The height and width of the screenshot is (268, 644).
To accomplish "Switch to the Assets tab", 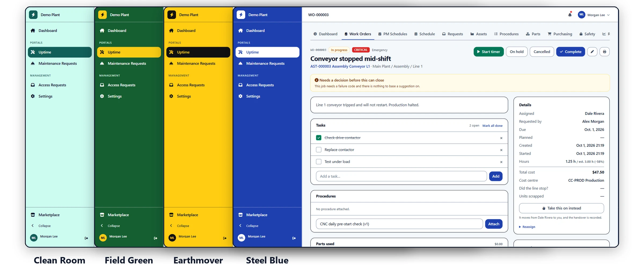I will 478,34.
